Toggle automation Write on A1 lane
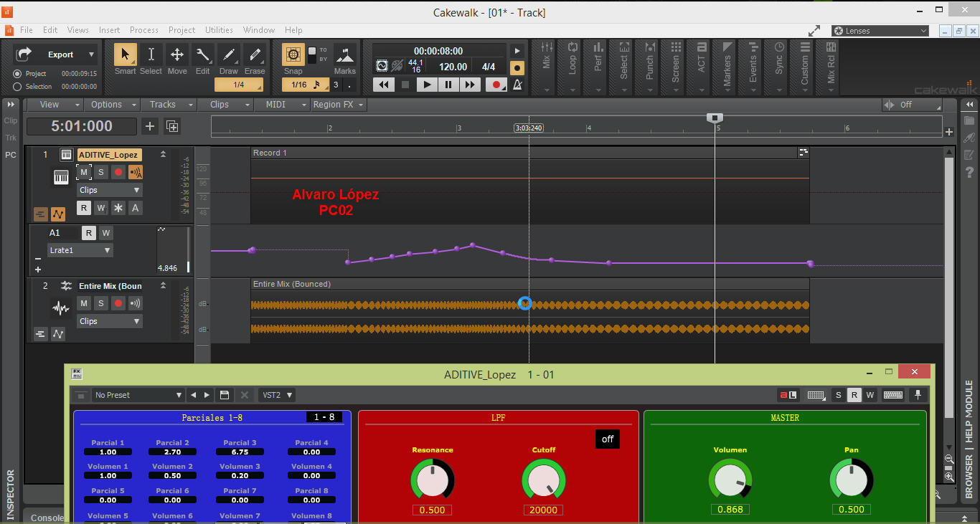Image resolution: width=980 pixels, height=524 pixels. pos(105,233)
